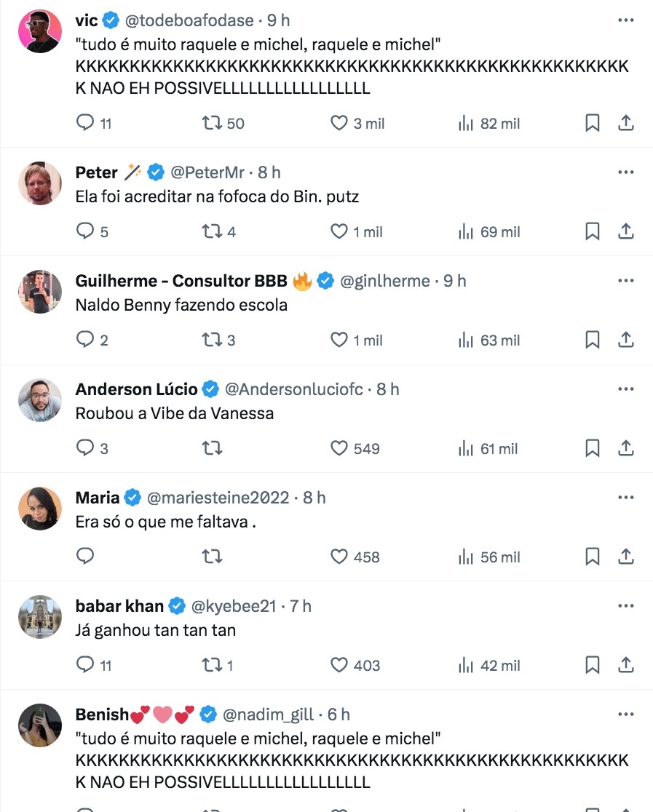This screenshot has width=653, height=812.
Task: Repost Anderson Lúcio's Vanessa tweet
Action: pyautogui.click(x=212, y=449)
